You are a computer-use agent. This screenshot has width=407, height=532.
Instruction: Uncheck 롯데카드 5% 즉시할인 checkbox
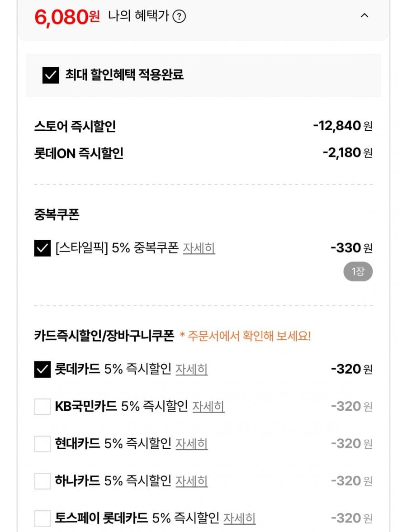(x=43, y=370)
